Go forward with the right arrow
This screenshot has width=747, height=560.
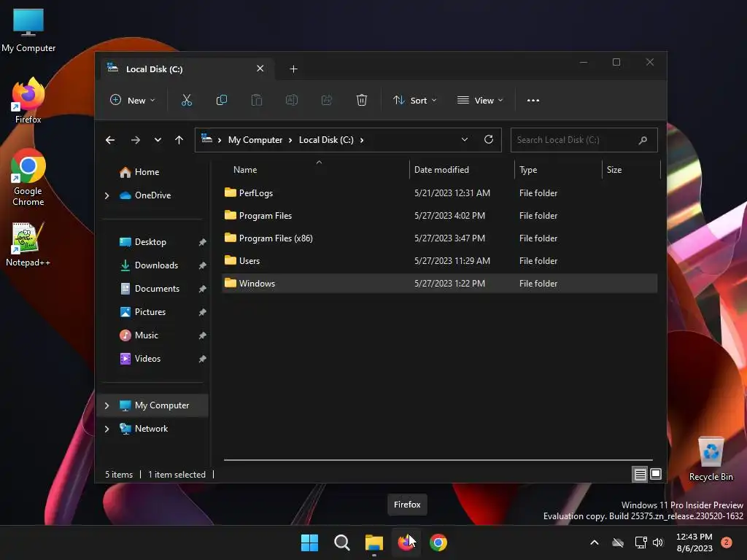(x=135, y=140)
